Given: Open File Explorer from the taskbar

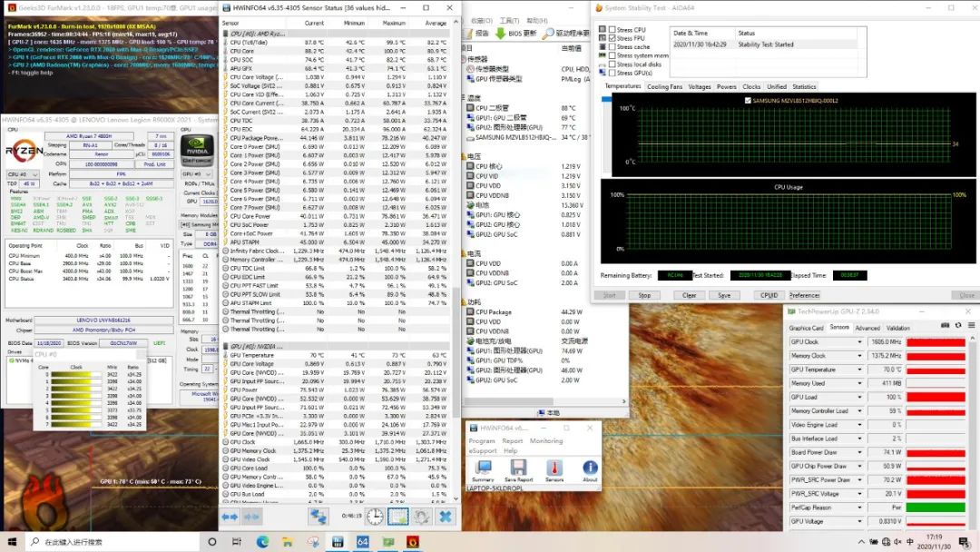Looking at the screenshot, I should click(x=287, y=542).
